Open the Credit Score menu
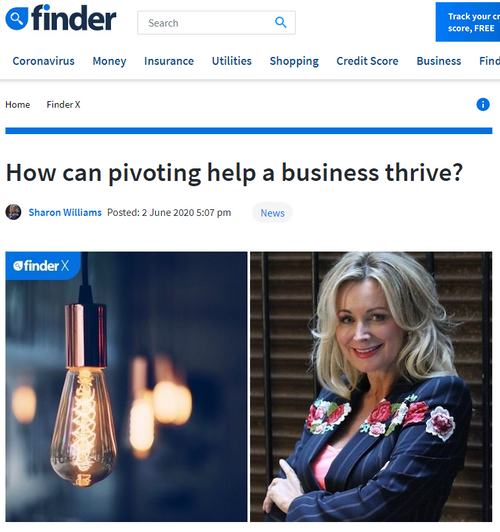 point(367,61)
